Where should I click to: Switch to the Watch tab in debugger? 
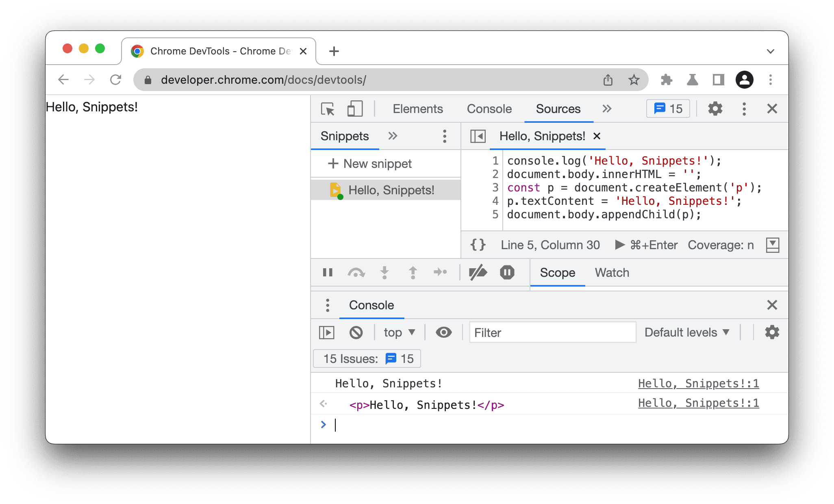pyautogui.click(x=610, y=273)
